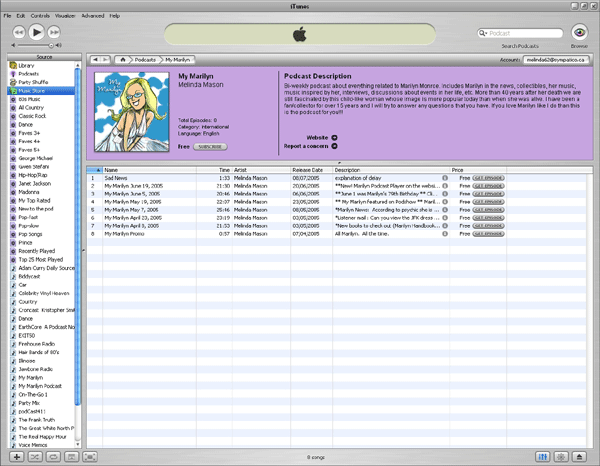The height and width of the screenshot is (466, 600).
Task: Toggle shuffle button
Action: (x=35, y=457)
